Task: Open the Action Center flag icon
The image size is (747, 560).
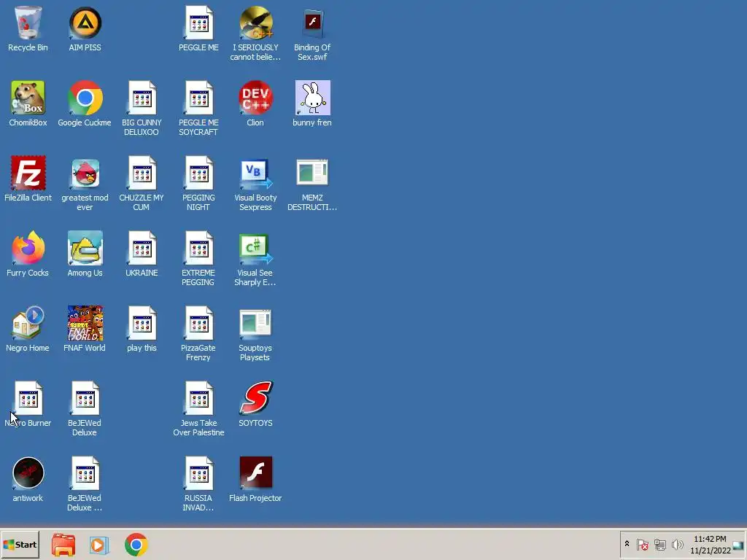Action: tap(642, 544)
